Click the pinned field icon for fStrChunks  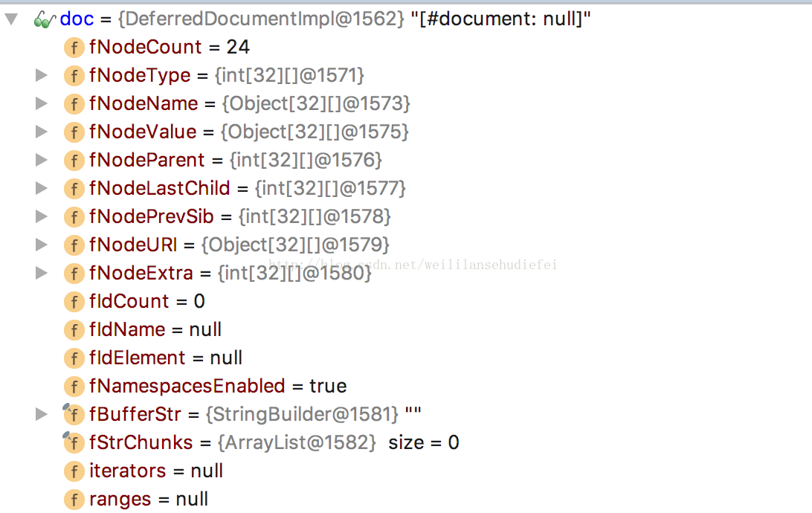tap(72, 442)
